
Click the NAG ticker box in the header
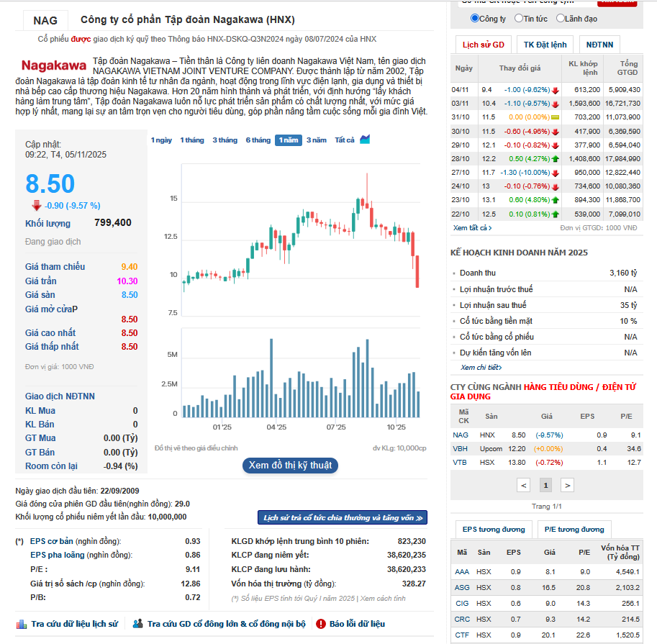pos(45,21)
